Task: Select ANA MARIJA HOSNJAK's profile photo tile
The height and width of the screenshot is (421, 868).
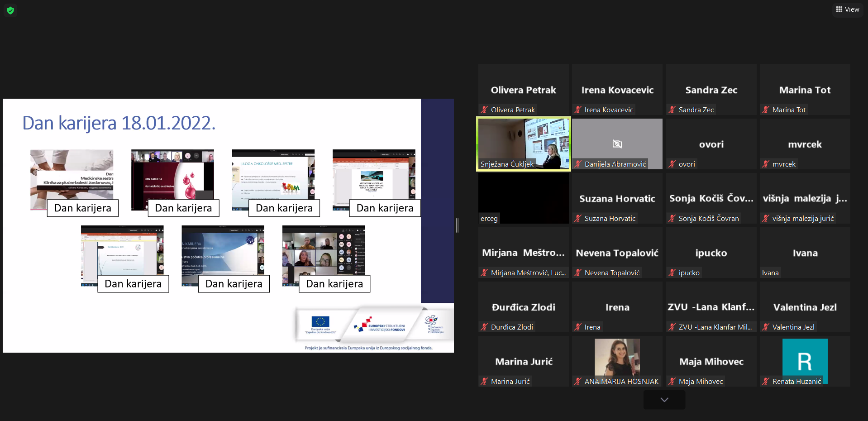Action: [x=617, y=358]
